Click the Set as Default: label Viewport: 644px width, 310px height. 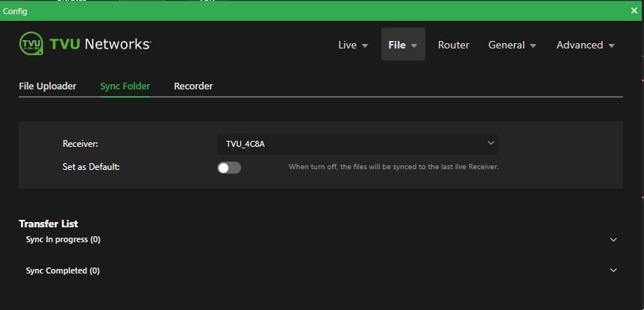tap(91, 167)
